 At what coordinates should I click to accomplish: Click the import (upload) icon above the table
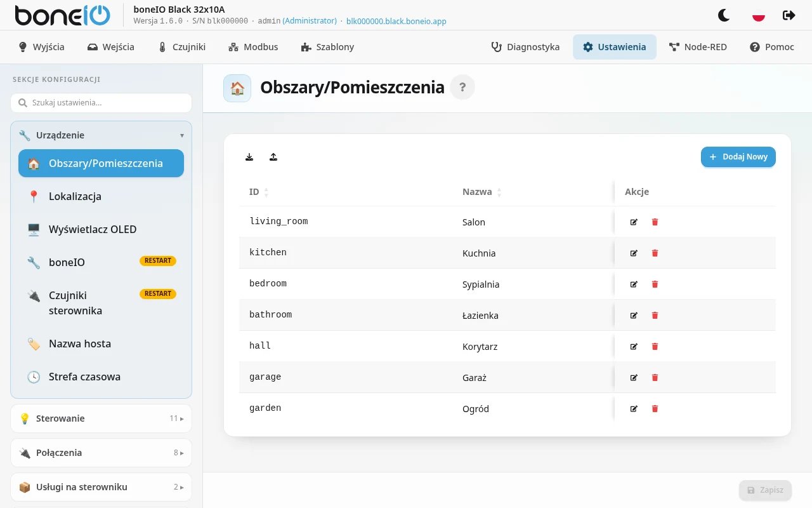click(273, 157)
